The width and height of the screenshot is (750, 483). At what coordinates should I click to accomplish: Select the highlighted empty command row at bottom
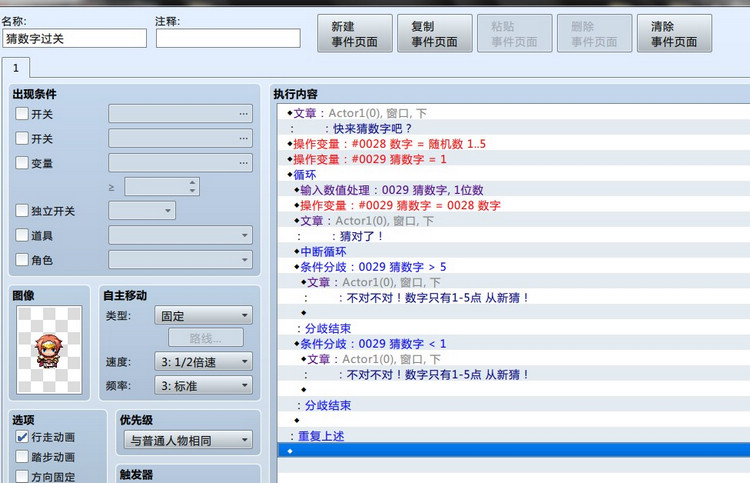pyautogui.click(x=514, y=451)
